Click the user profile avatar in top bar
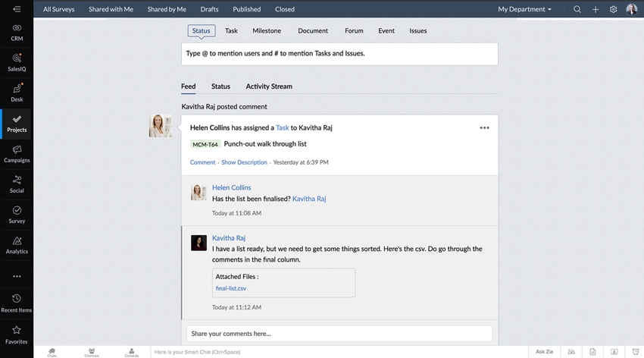Image resolution: width=644 pixels, height=358 pixels. tap(632, 9)
